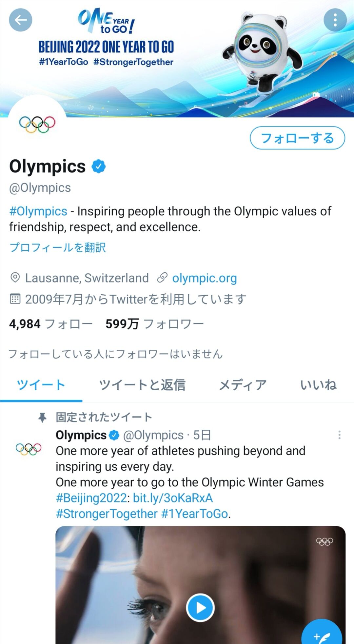This screenshot has height=644, width=354.
Task: Open the いいね likes tab
Action: 318,385
